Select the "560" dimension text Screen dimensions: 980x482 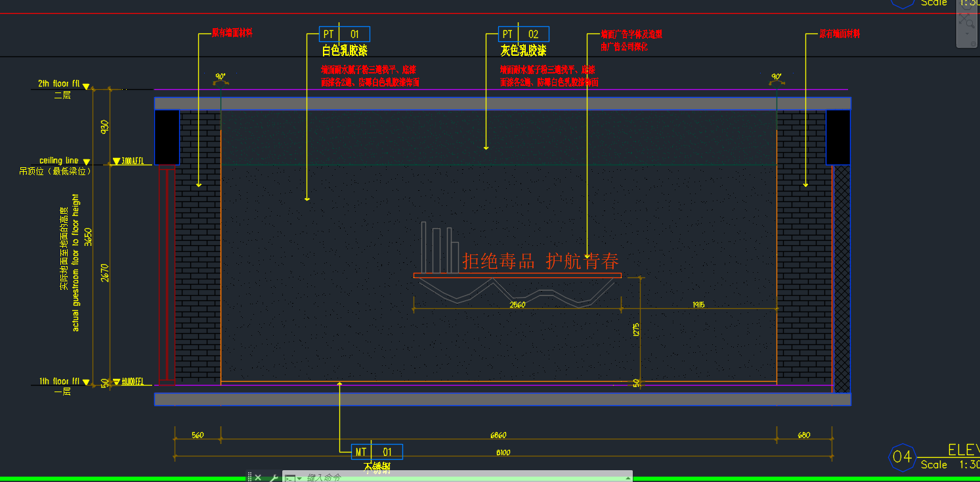tap(197, 435)
